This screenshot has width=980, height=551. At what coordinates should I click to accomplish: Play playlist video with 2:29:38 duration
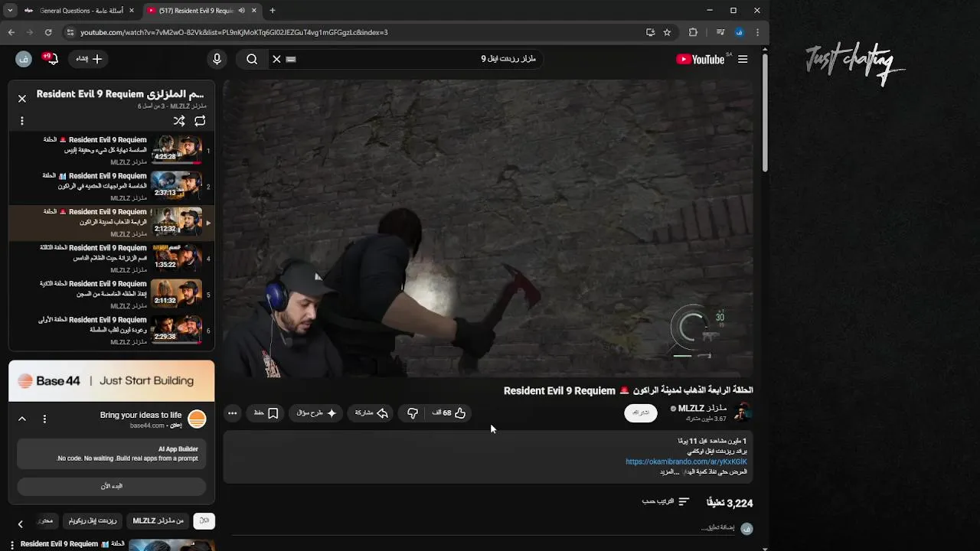(x=111, y=330)
